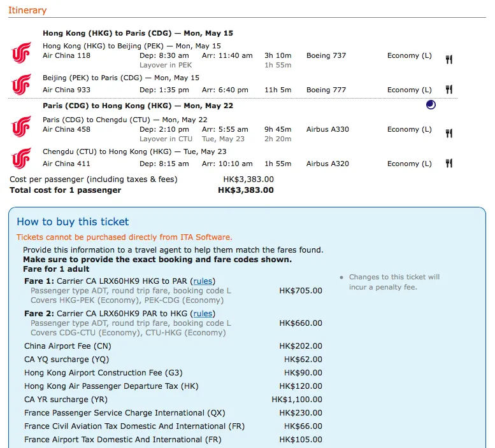
Task: Click the China Airport Fee (CN) row
Action: [173, 346]
